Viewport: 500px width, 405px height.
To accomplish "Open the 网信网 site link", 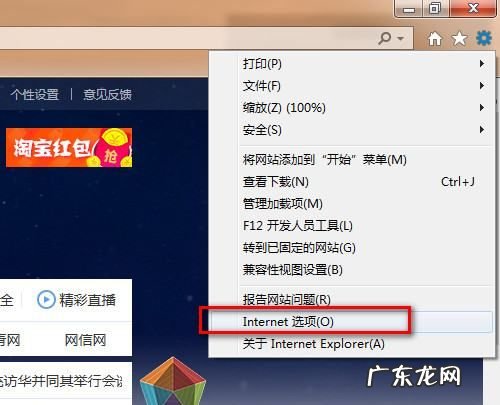I will point(85,340).
